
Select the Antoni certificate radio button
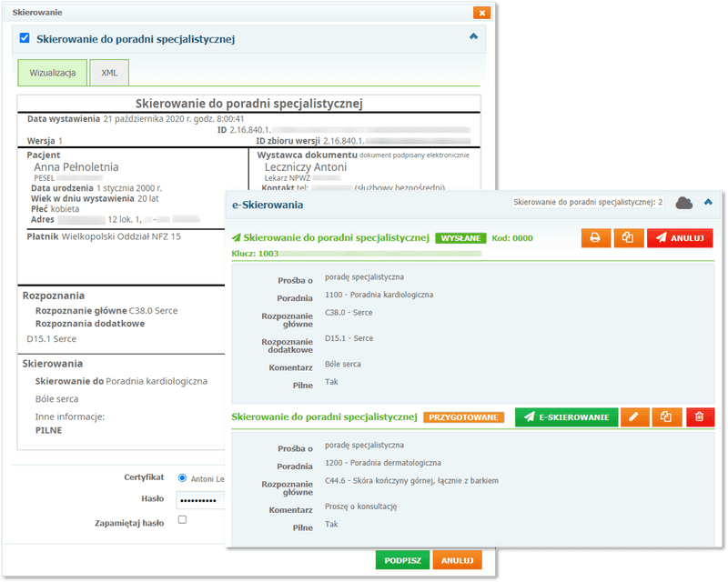183,478
